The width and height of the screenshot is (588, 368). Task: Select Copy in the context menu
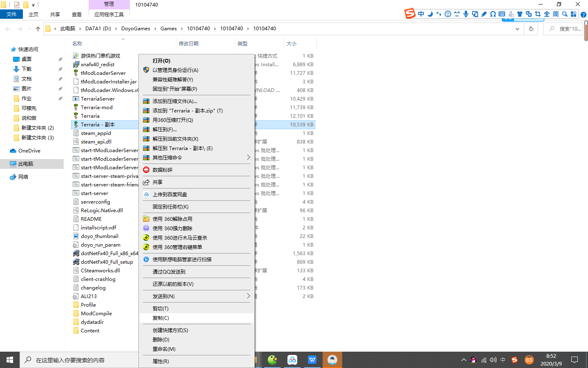(196, 318)
